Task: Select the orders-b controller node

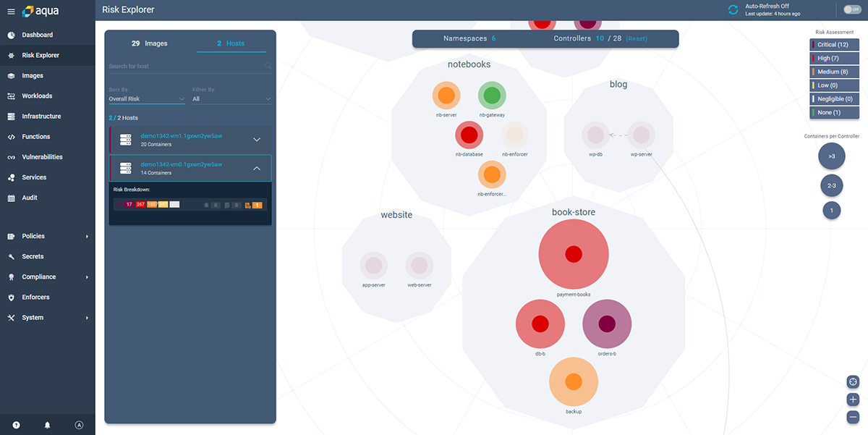Action: pos(608,324)
